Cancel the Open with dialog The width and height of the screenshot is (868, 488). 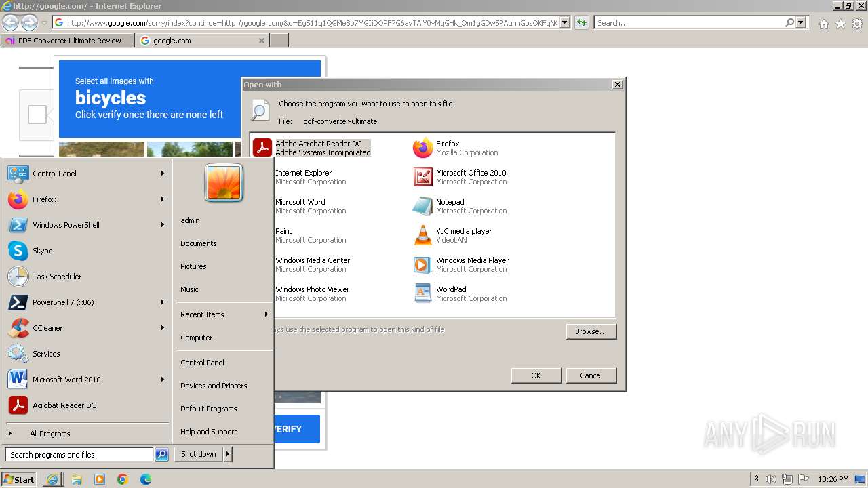pyautogui.click(x=591, y=375)
